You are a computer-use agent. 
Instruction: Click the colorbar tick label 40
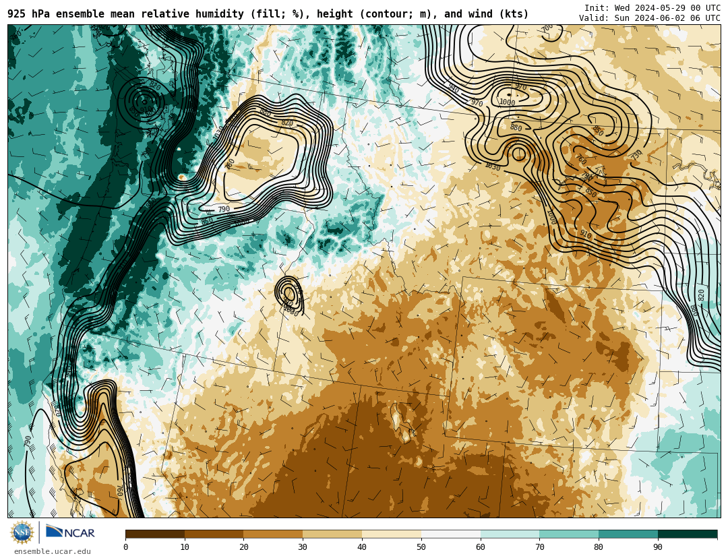tap(362, 547)
